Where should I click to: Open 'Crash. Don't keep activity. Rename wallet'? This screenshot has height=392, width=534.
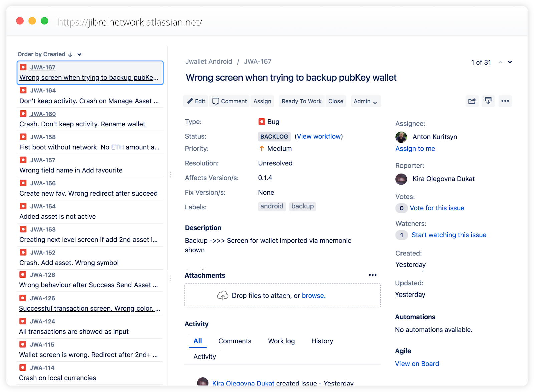[82, 124]
